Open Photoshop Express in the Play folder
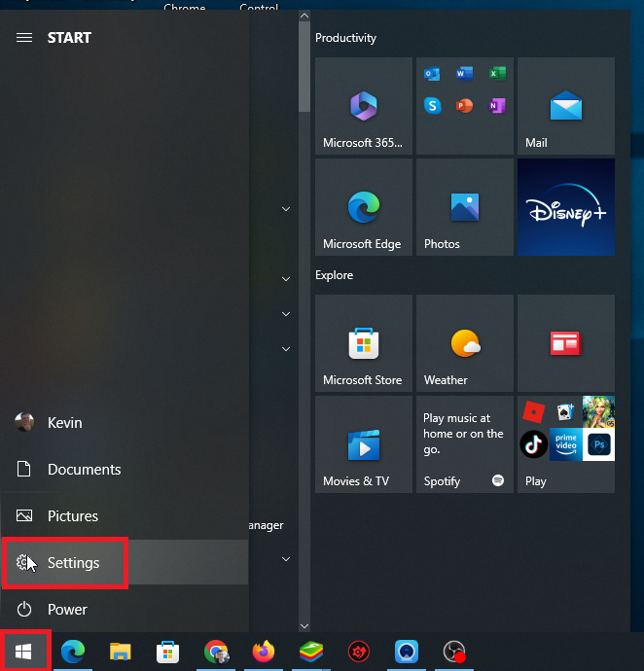Screen dimensions: 644x671 pyautogui.click(x=598, y=444)
